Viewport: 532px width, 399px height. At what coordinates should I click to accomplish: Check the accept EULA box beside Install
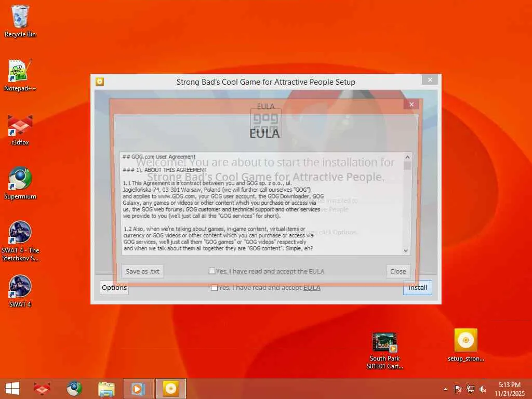click(x=214, y=288)
